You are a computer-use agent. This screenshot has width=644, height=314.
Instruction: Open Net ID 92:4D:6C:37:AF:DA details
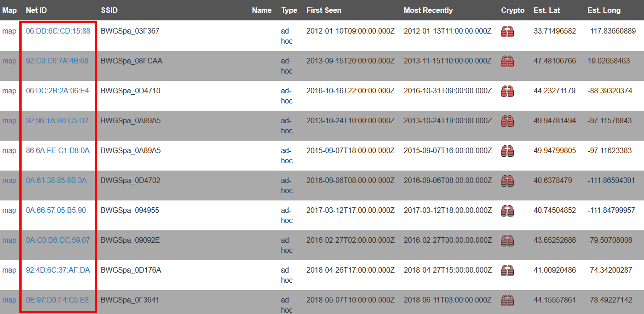(58, 270)
